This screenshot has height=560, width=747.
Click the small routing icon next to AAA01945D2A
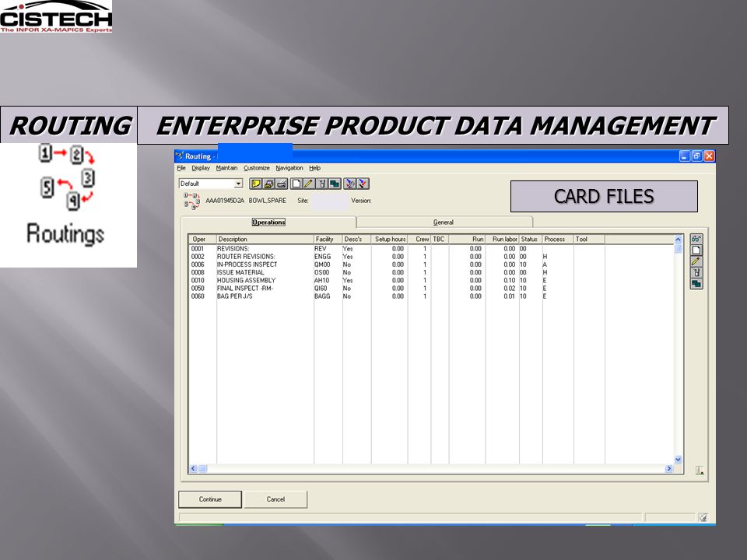click(x=191, y=201)
